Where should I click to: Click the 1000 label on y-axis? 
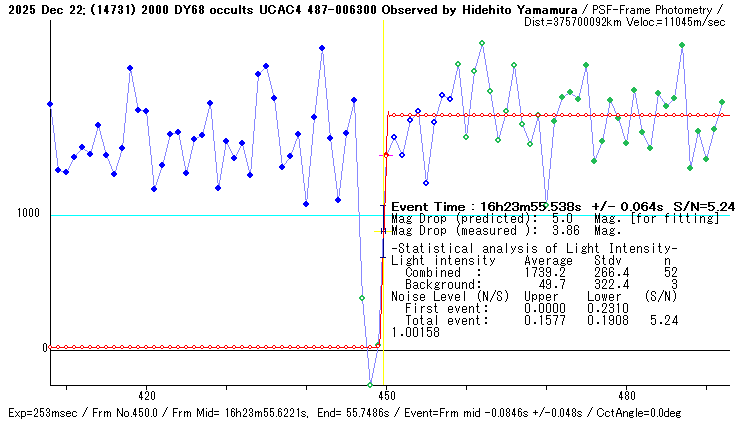(28, 214)
